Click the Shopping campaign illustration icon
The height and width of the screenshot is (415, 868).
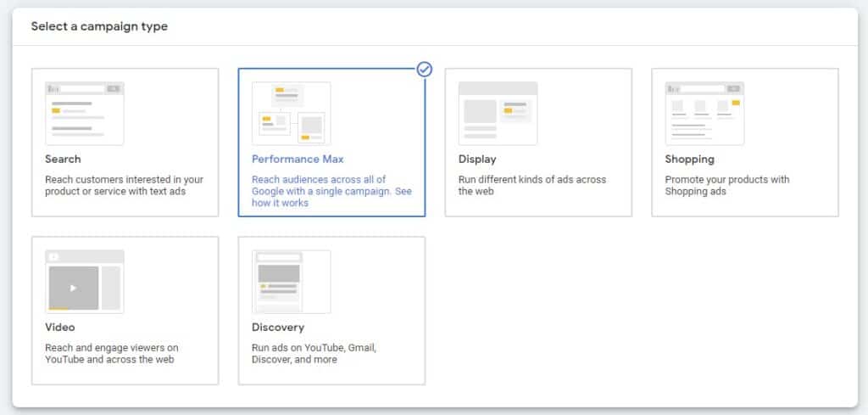[x=704, y=114]
